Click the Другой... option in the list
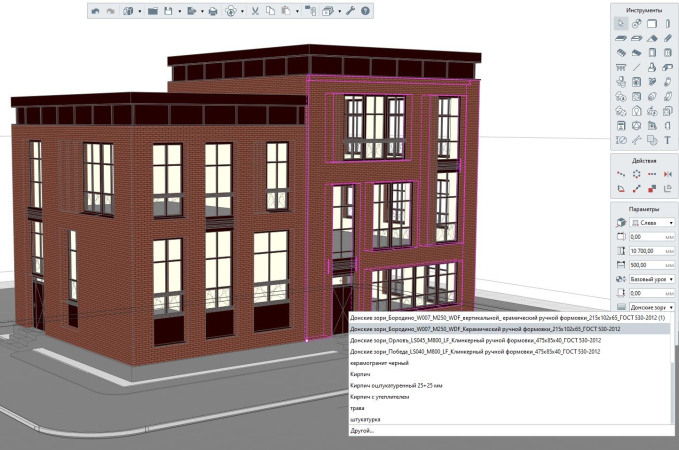679x450 pixels. click(x=361, y=431)
